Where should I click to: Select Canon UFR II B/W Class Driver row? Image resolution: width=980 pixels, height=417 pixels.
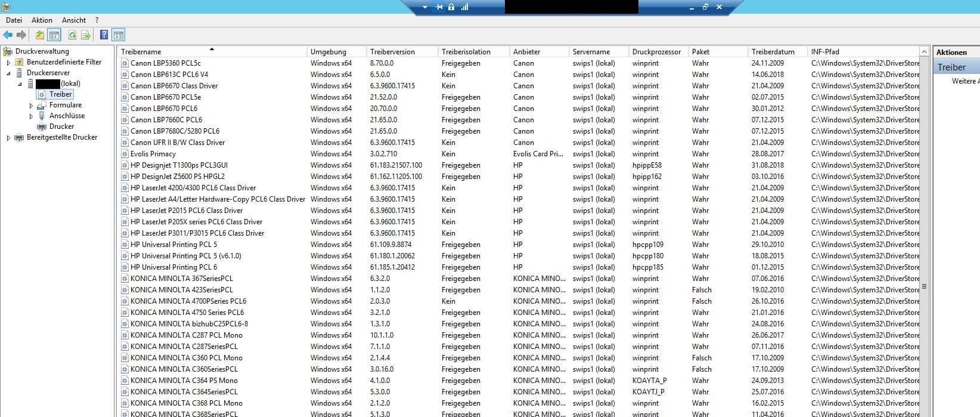pos(519,143)
